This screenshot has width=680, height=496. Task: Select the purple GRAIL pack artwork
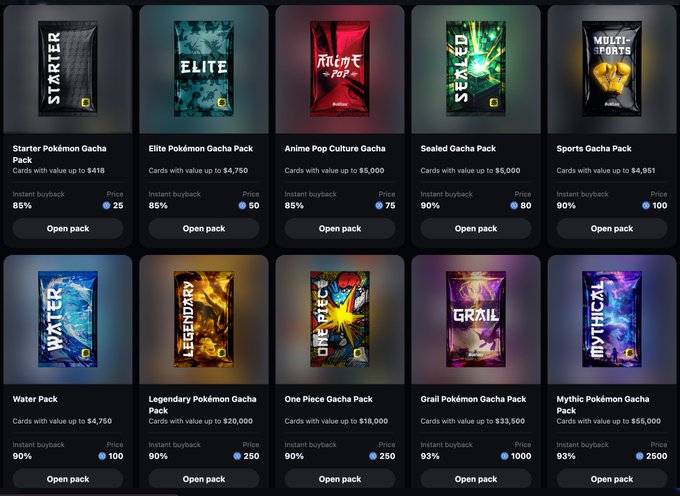click(476, 319)
